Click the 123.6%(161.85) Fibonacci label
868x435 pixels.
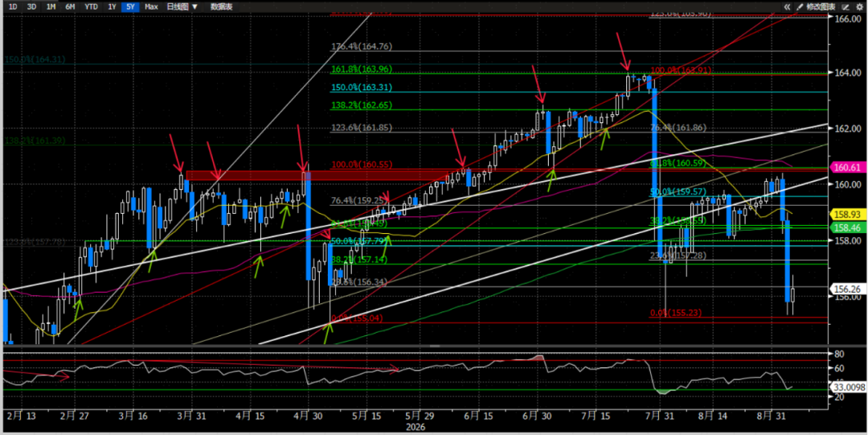tap(362, 128)
